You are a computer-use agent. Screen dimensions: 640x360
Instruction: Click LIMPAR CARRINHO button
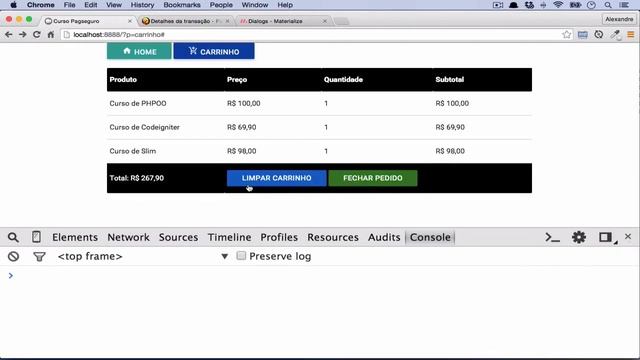(276, 178)
